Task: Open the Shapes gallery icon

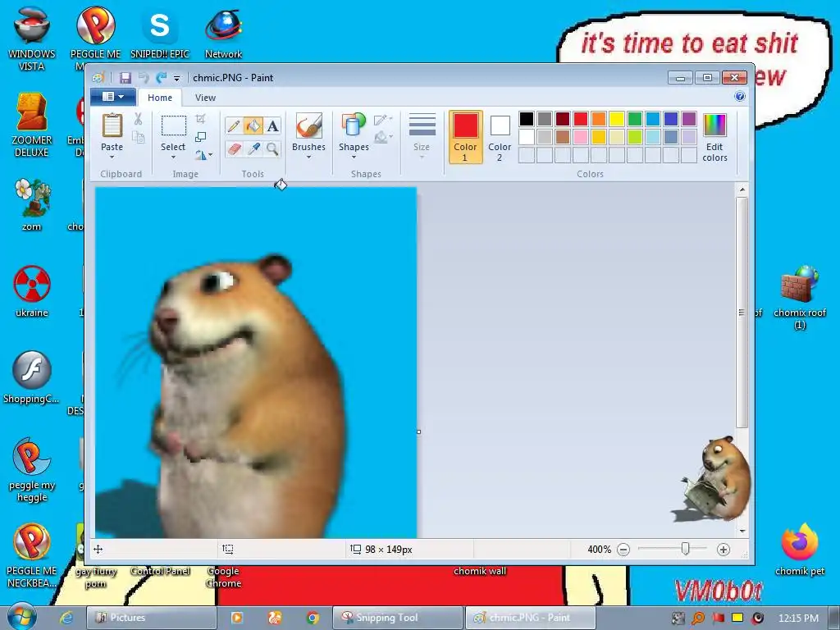Action: pyautogui.click(x=354, y=126)
